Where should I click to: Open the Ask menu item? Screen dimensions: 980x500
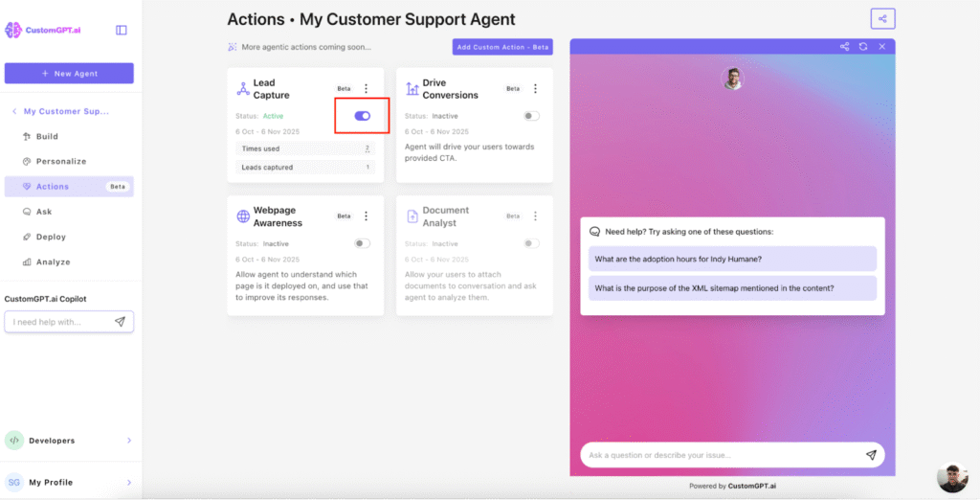pos(69,212)
